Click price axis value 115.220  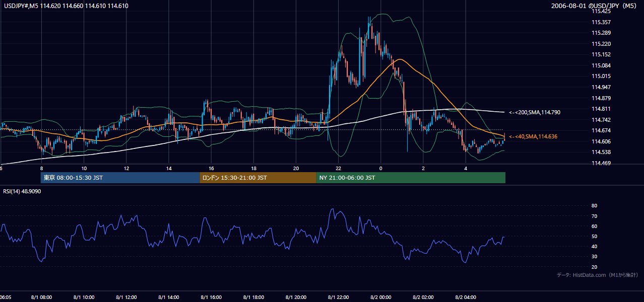point(602,44)
